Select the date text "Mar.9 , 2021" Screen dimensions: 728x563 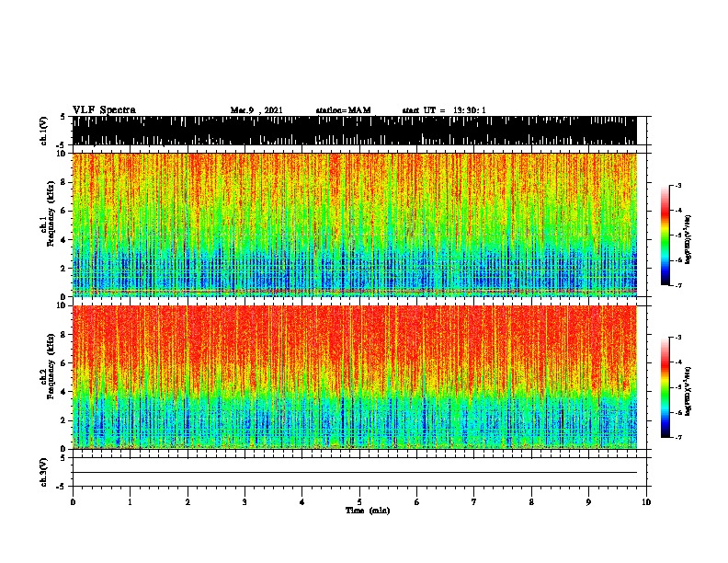(256, 110)
